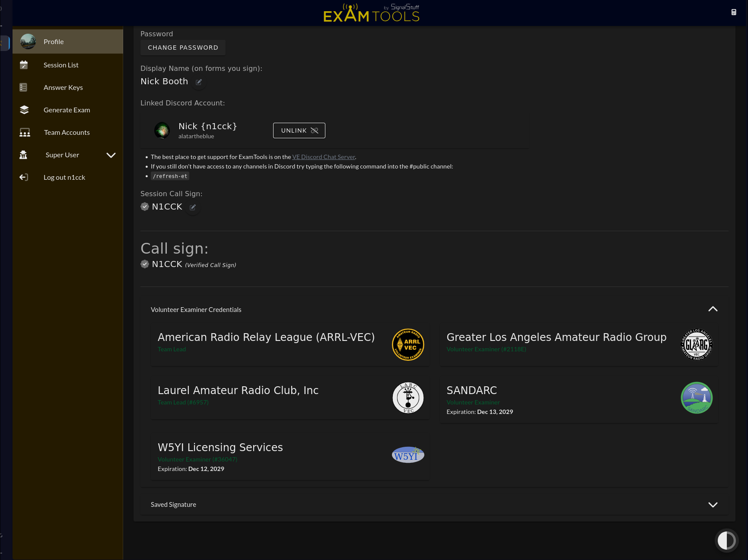Click Volunteer Examiner (#36047) text
The height and width of the screenshot is (560, 748).
coord(197,459)
